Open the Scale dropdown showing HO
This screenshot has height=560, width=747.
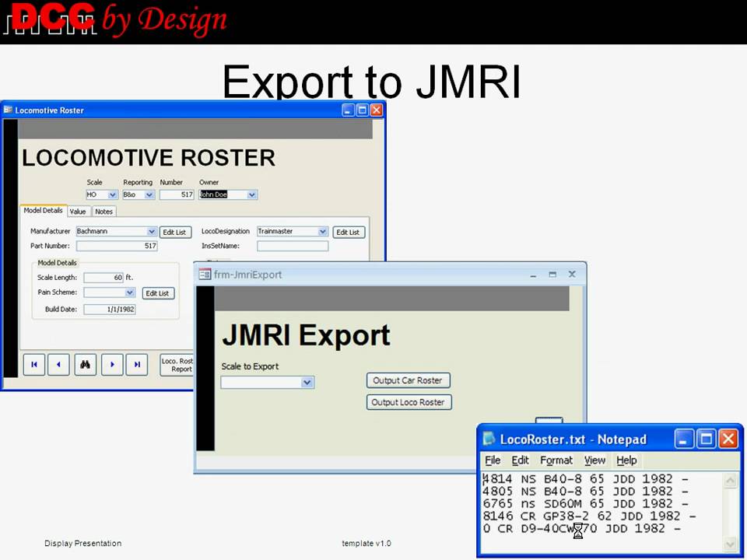(112, 194)
